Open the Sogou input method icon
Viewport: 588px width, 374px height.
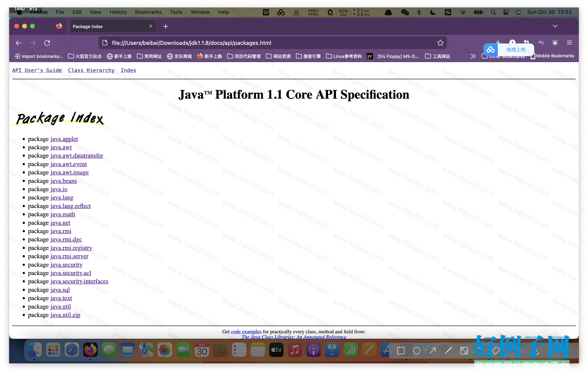pyautogui.click(x=448, y=12)
